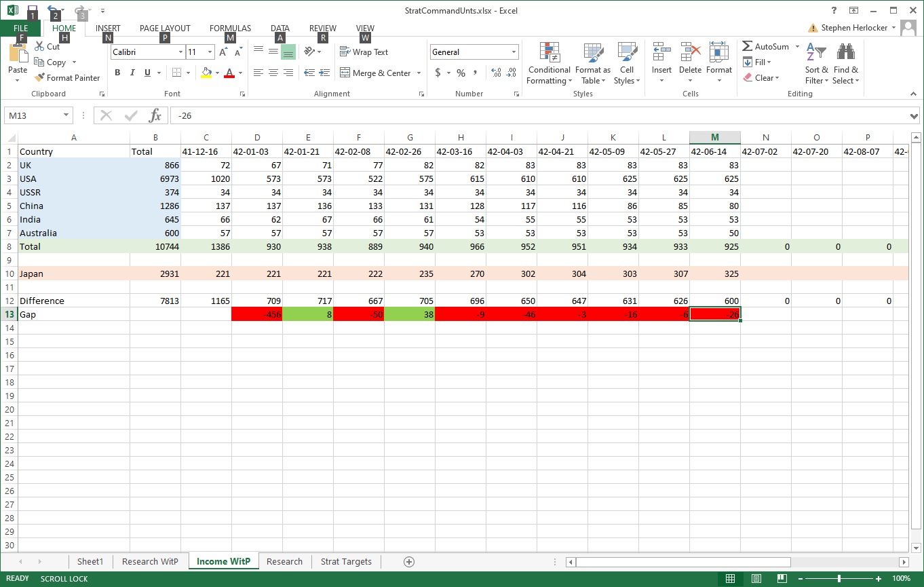Screen dimensions: 924x587
Task: Click the Decrease Font Size icon
Action: tap(238, 52)
